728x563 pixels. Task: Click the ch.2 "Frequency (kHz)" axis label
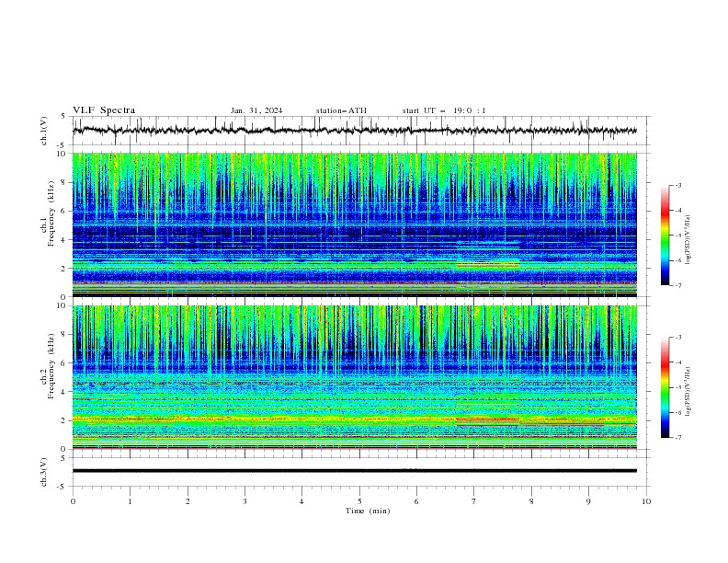coord(51,365)
